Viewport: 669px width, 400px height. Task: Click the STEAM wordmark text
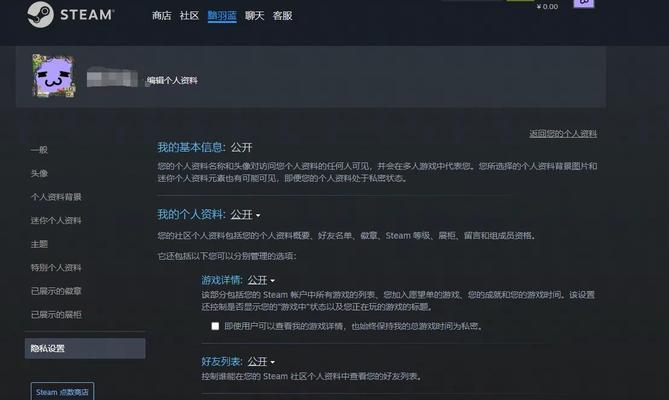tap(87, 15)
